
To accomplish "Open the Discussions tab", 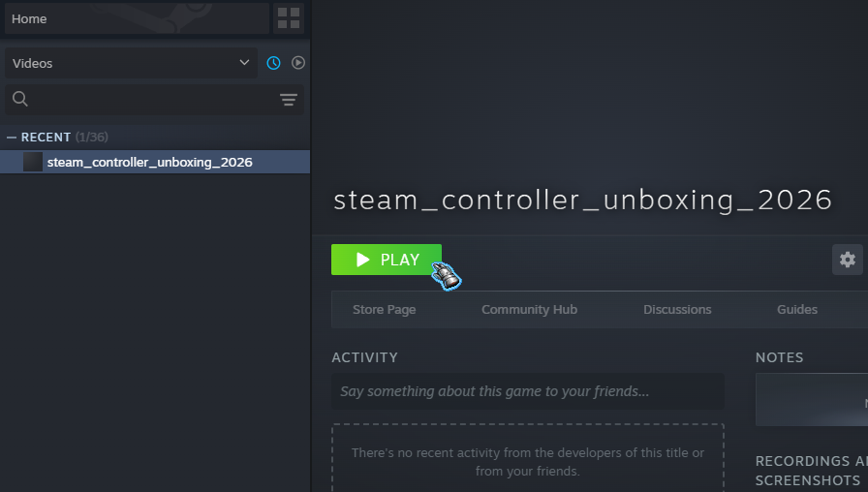I will click(x=677, y=309).
